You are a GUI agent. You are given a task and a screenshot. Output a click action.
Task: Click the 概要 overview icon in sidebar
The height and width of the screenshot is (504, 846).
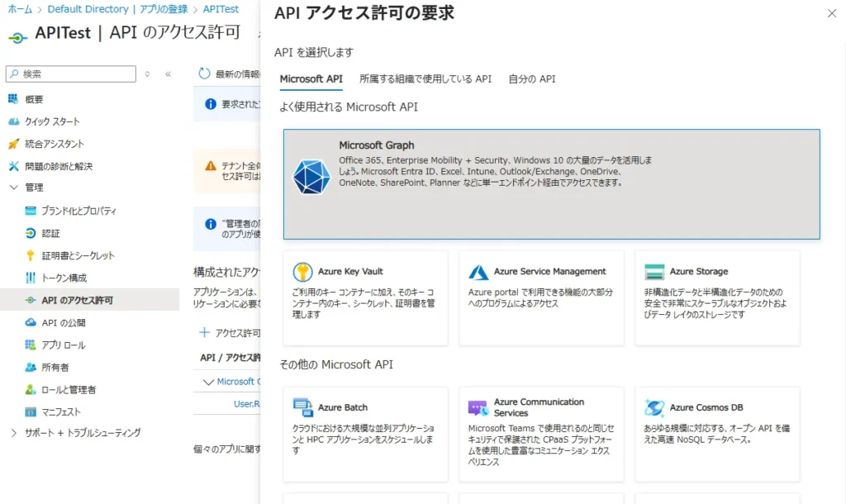pyautogui.click(x=13, y=99)
